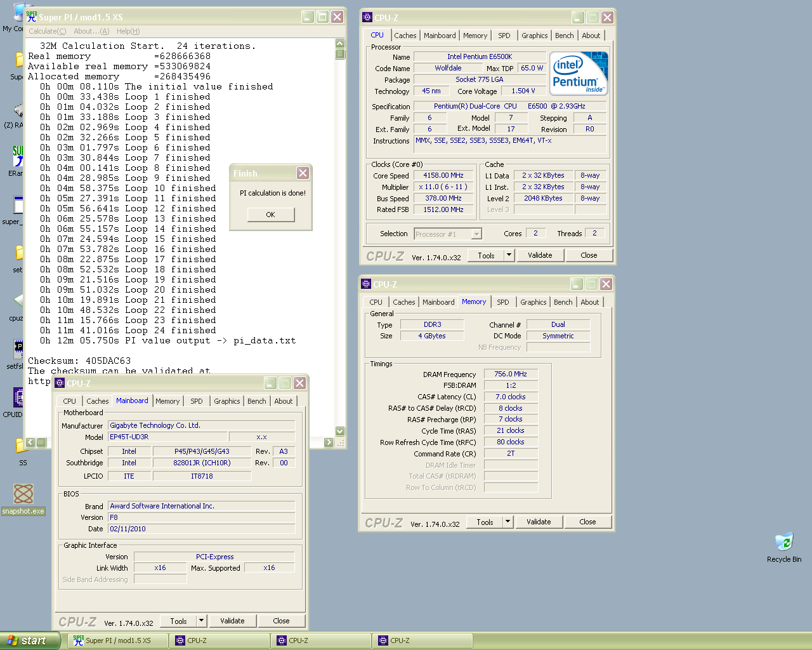This screenshot has height=650, width=812.
Task: Open the About menu in Super PI
Action: tap(91, 31)
